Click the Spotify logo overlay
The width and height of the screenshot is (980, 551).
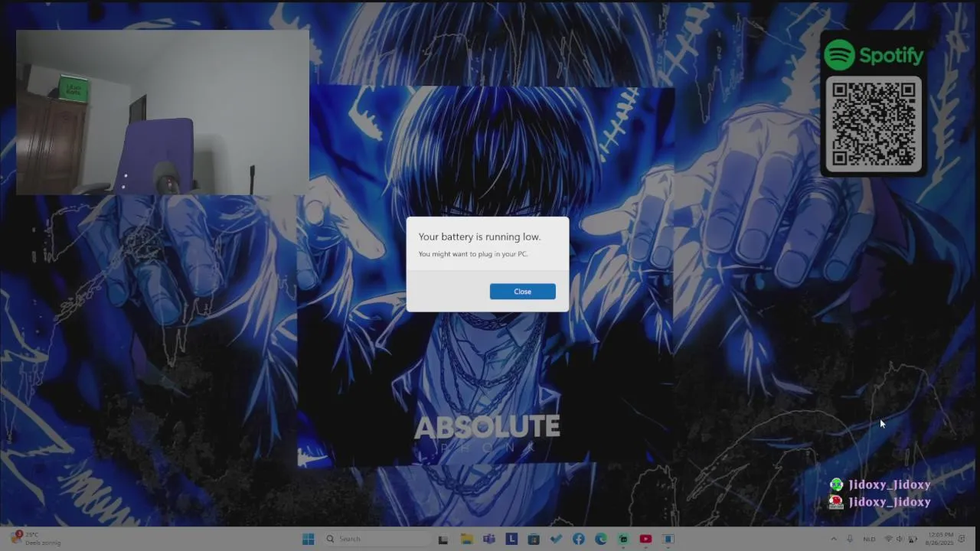pyautogui.click(x=874, y=55)
